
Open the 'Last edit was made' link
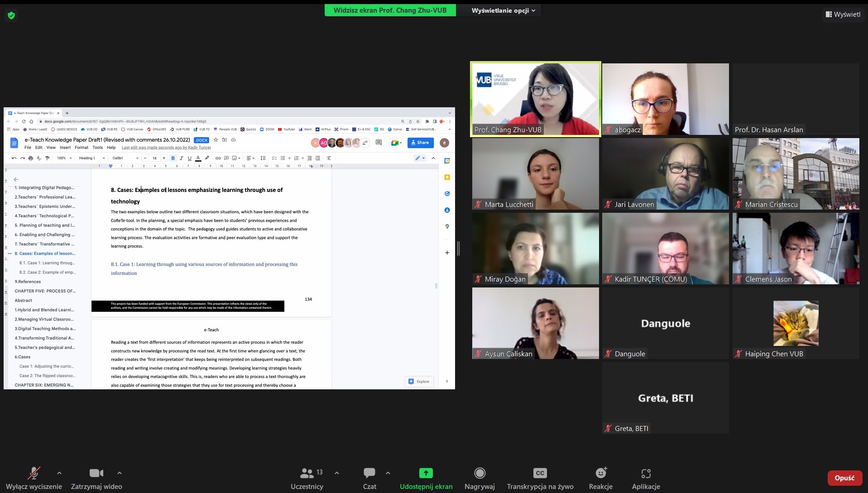[166, 148]
